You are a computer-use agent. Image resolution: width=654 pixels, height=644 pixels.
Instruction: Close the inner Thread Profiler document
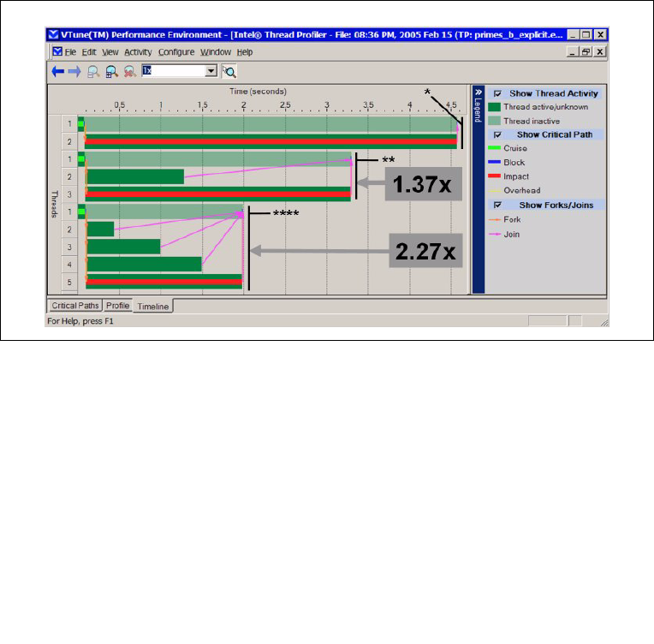[x=600, y=51]
